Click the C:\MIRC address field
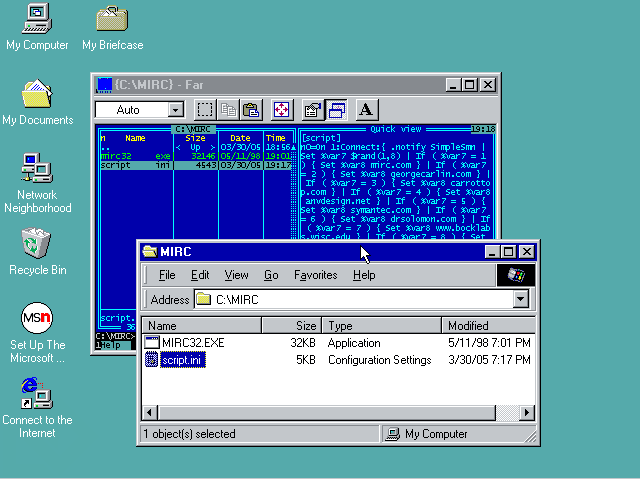Image resolution: width=640 pixels, height=480 pixels. click(x=354, y=300)
